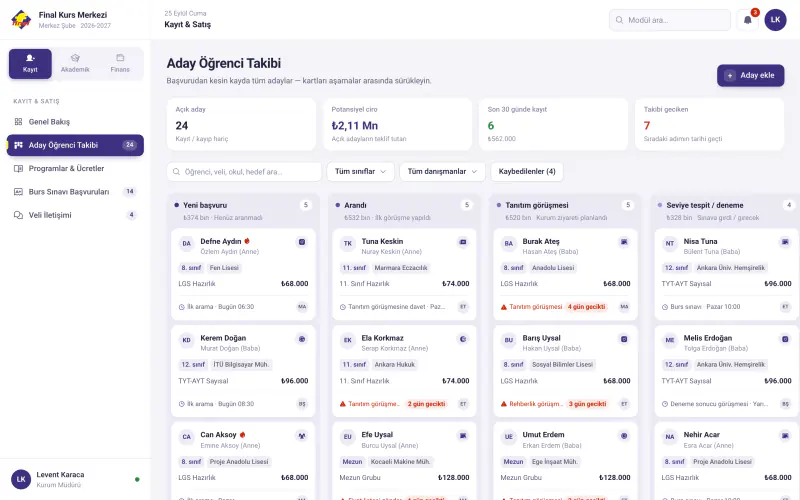Open Genel Bakış in the sidebar
Screen dimensions: 800x500
[x=75, y=121]
